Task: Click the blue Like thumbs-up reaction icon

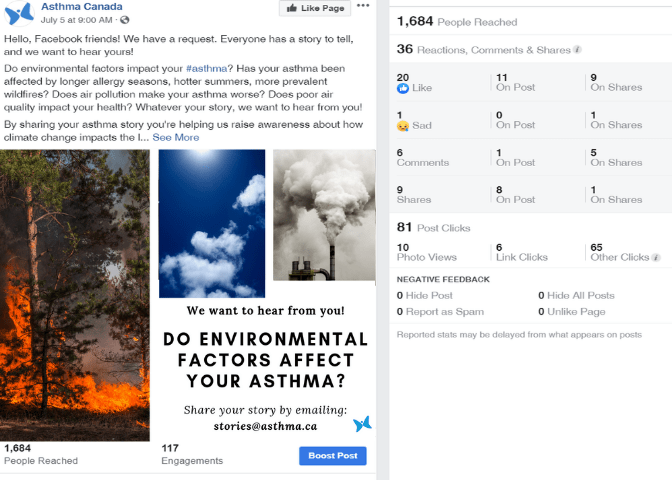Action: click(403, 88)
